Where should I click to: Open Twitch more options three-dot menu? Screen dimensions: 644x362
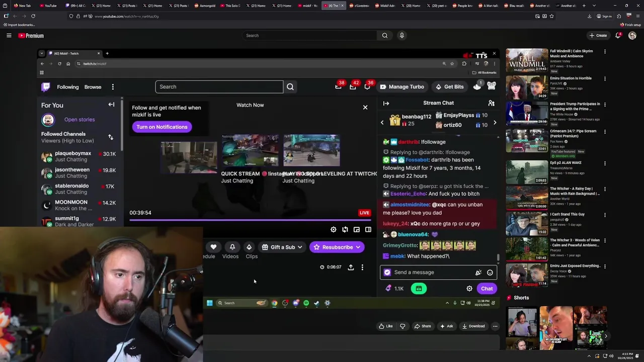pyautogui.click(x=113, y=87)
